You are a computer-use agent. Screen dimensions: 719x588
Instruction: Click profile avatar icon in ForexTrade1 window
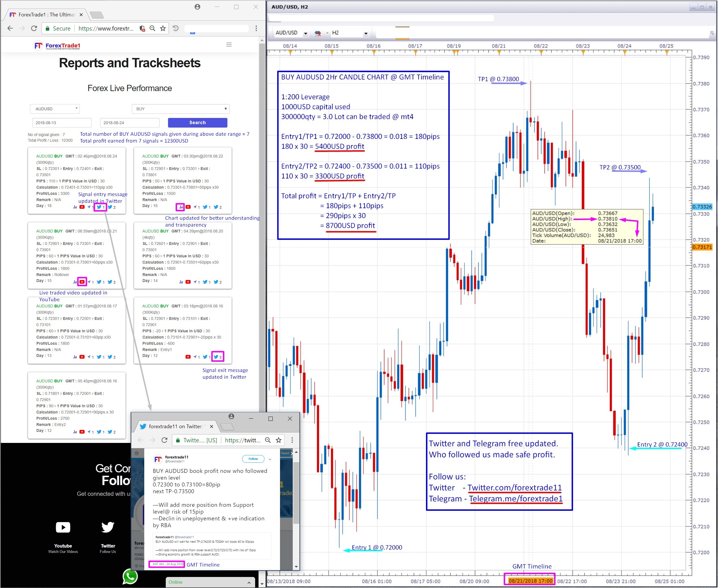[198, 7]
